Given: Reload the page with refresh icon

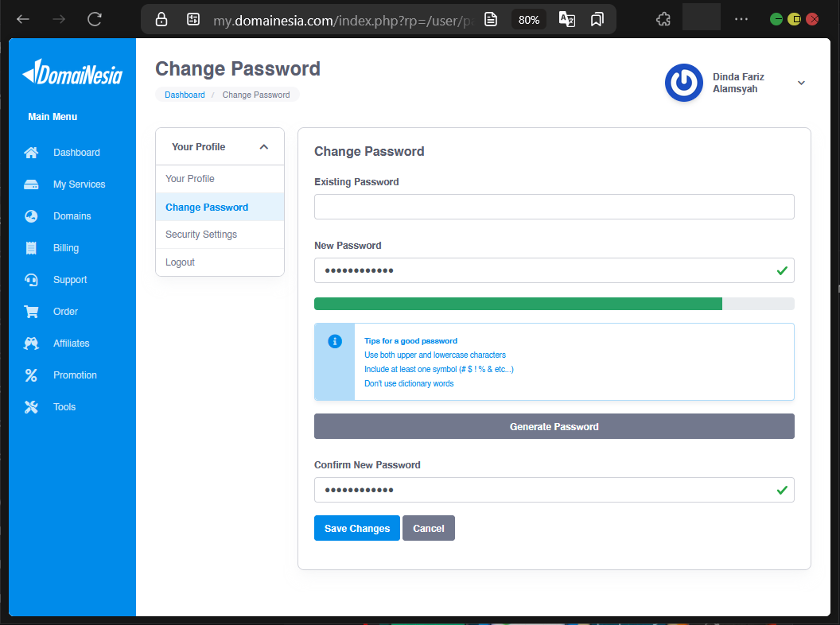Looking at the screenshot, I should pos(95,19).
